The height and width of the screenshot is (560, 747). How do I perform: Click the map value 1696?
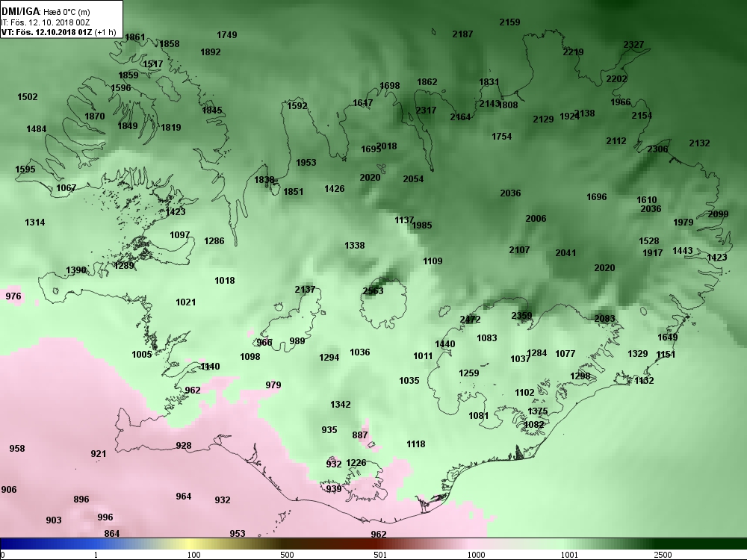(596, 196)
